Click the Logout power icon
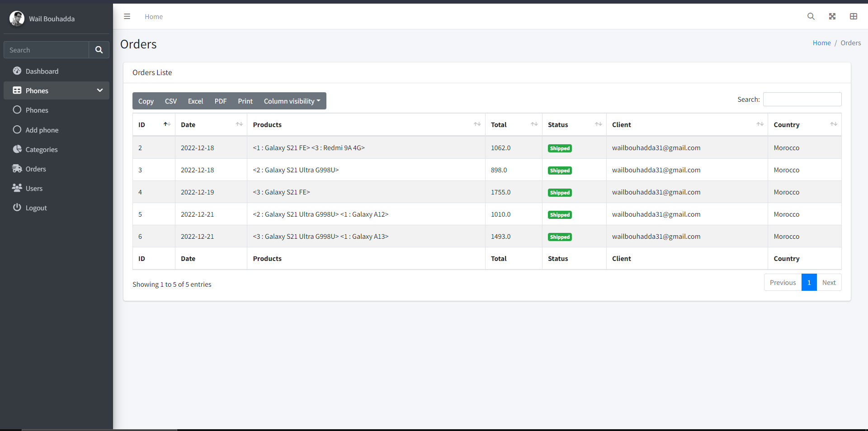The width and height of the screenshot is (868, 431). [x=17, y=208]
